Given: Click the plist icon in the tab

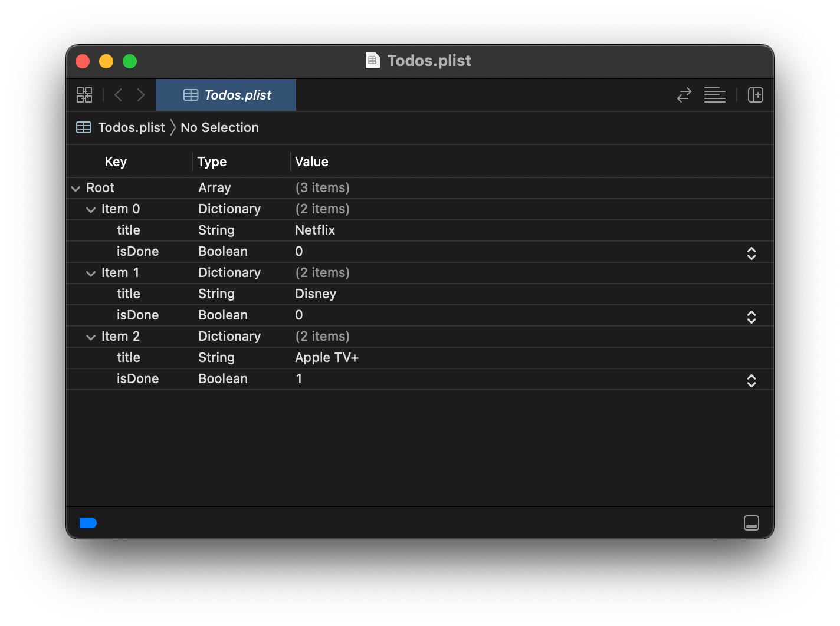Looking at the screenshot, I should [191, 95].
